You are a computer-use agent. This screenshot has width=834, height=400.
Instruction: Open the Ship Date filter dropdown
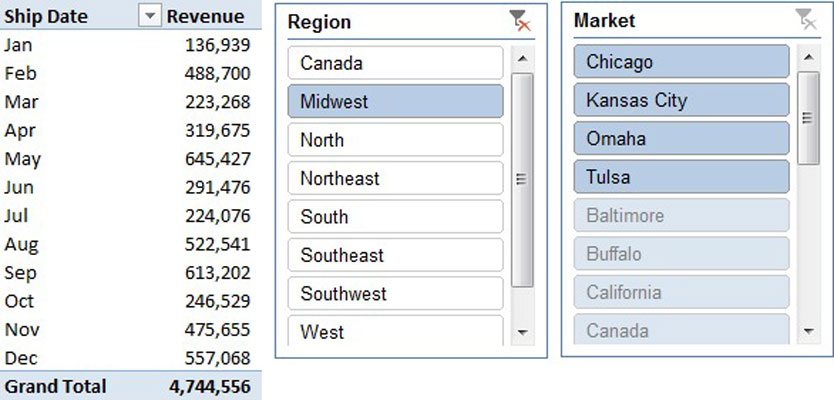tap(149, 16)
